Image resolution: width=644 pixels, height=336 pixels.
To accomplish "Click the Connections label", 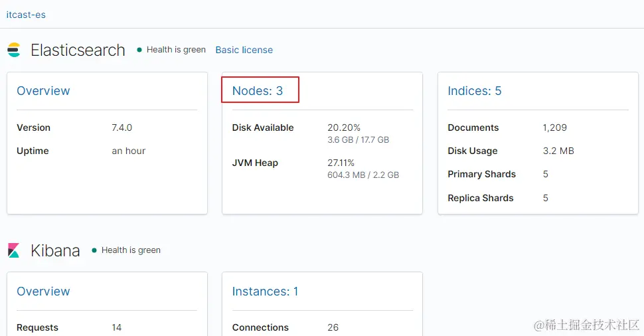I will tap(260, 327).
